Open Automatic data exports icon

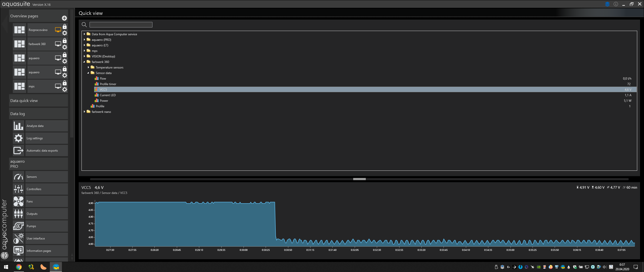coord(18,150)
